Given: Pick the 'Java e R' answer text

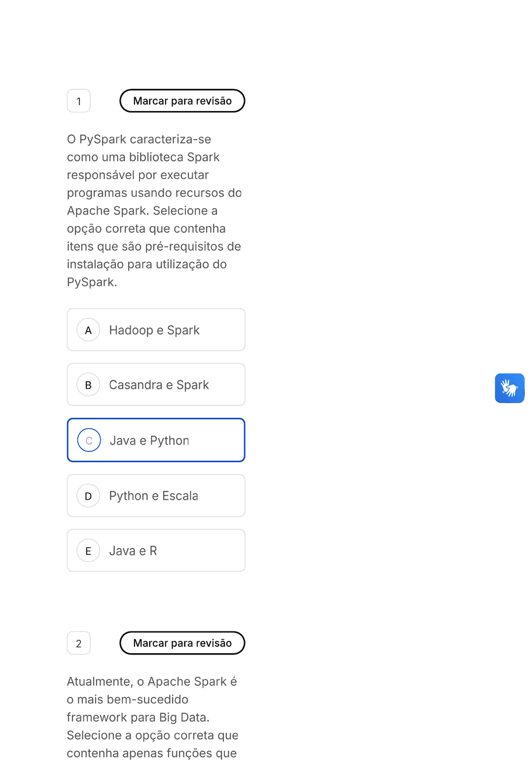Looking at the screenshot, I should (x=133, y=551).
